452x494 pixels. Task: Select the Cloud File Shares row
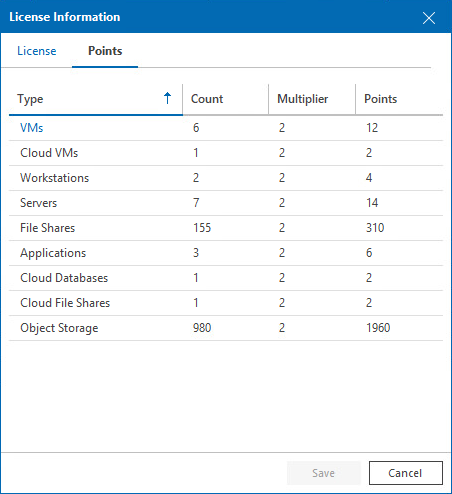[x=226, y=303]
